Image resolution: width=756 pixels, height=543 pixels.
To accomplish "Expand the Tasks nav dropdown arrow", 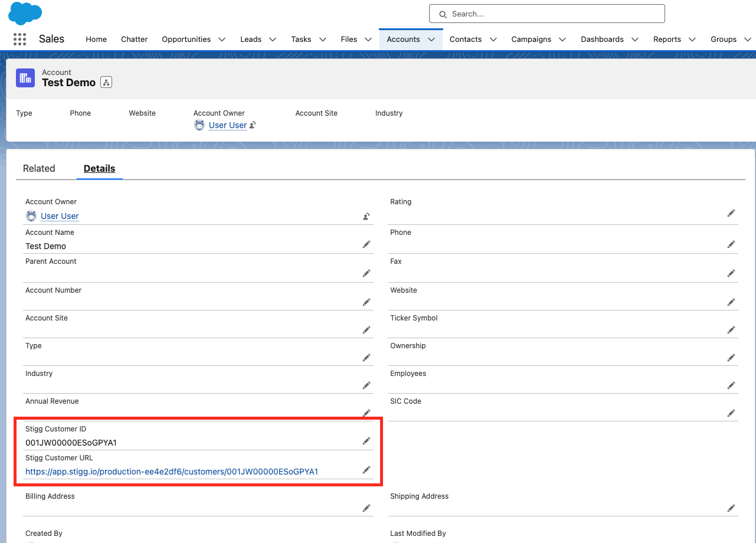I will 323,40.
